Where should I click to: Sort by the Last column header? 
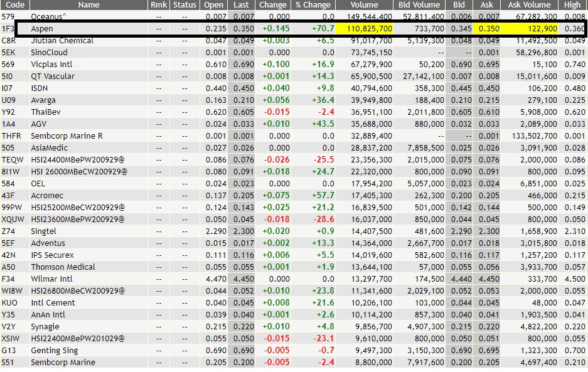[241, 5]
